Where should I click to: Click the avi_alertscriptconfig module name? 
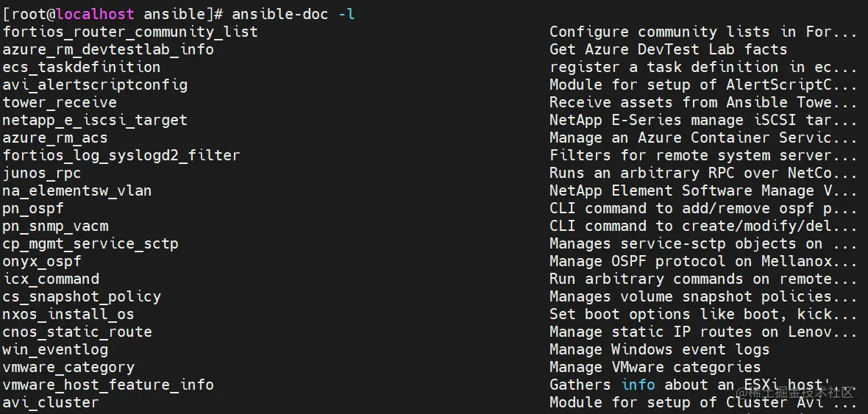pos(95,85)
